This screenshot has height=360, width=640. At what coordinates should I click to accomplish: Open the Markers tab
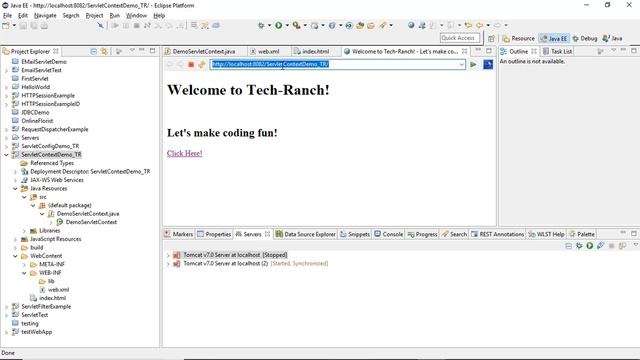[178, 234]
